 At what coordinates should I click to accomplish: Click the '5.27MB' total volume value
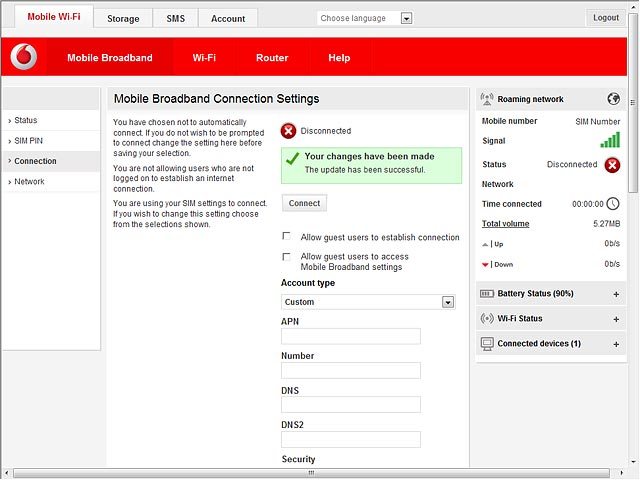(607, 224)
